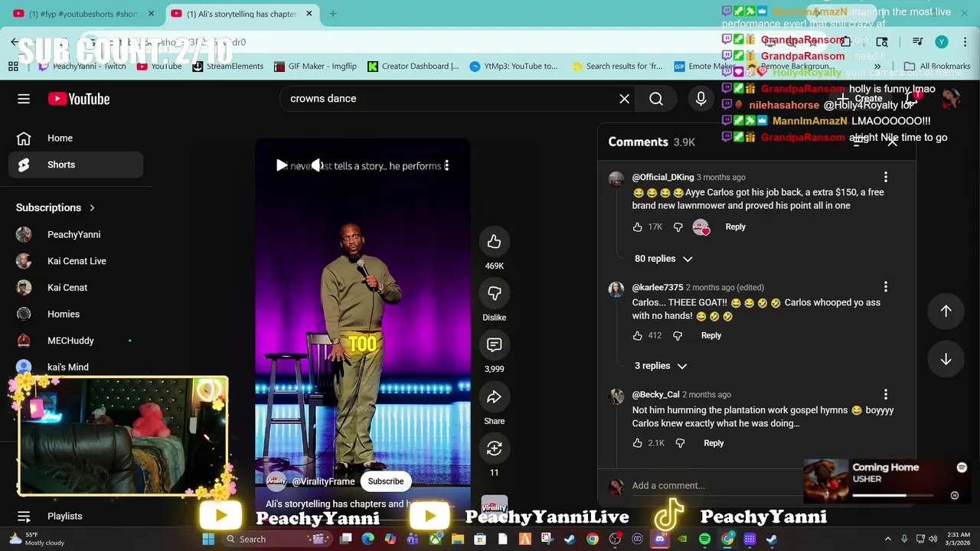
Task: Share this short
Action: coord(494,397)
